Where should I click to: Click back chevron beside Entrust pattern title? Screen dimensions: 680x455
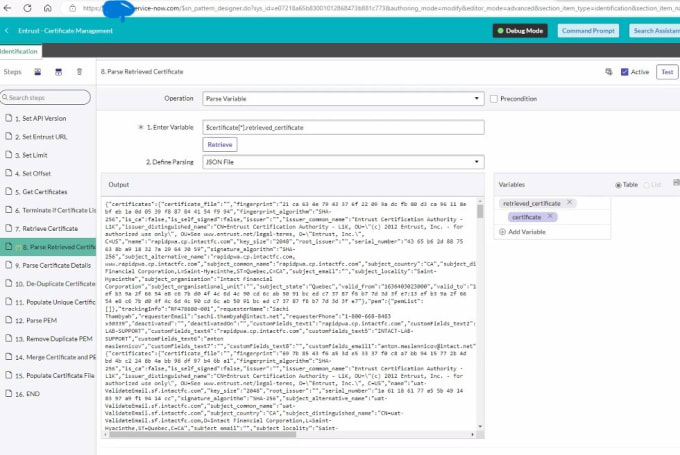point(7,30)
